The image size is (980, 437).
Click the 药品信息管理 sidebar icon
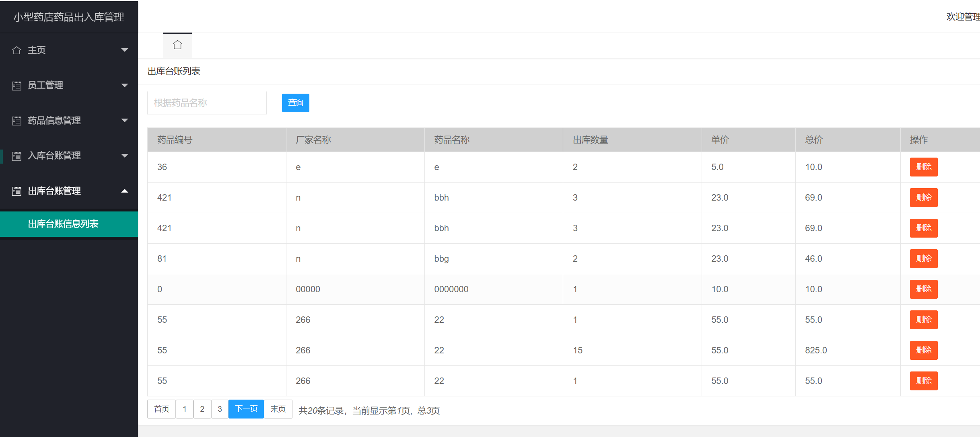[x=16, y=121]
